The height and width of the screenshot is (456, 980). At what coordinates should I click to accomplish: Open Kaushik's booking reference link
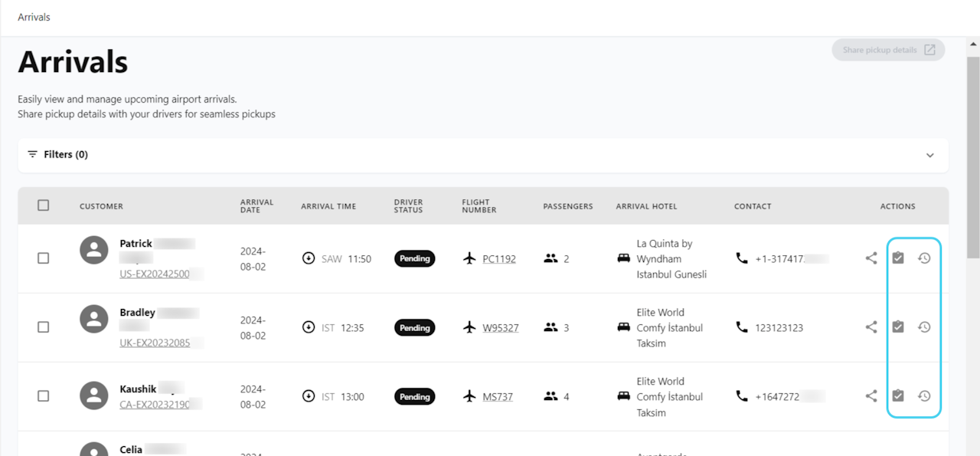click(155, 404)
